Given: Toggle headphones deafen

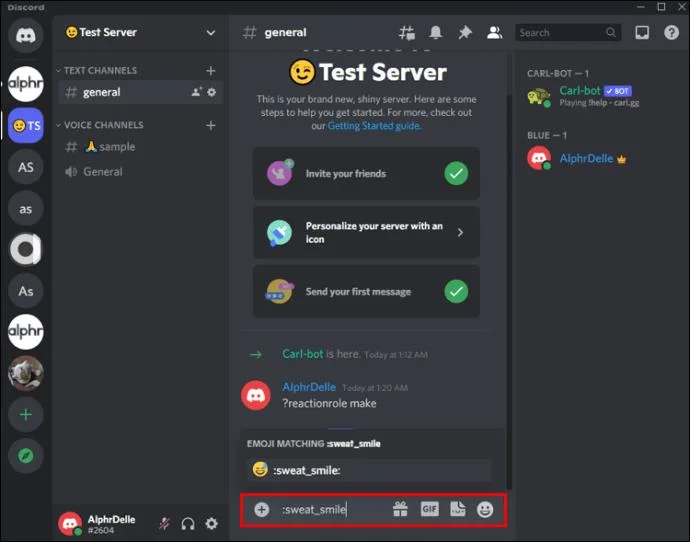Looking at the screenshot, I should pyautogui.click(x=188, y=524).
